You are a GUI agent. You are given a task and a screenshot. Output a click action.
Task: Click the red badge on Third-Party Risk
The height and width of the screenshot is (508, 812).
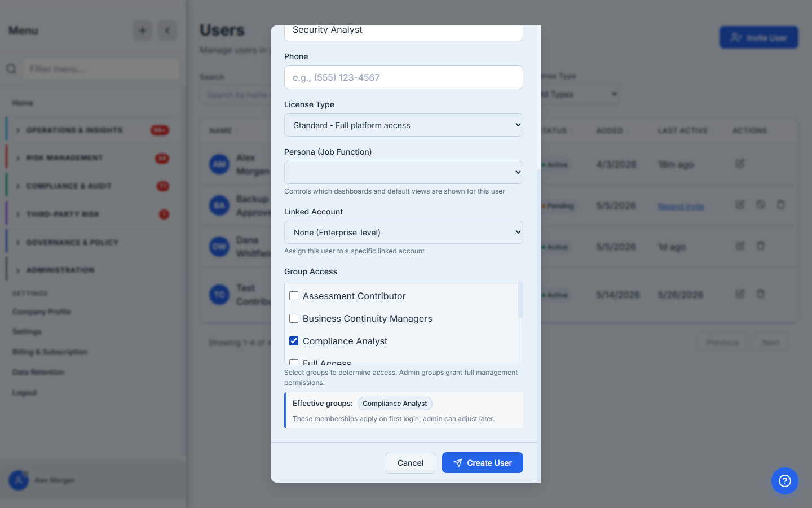[164, 214]
